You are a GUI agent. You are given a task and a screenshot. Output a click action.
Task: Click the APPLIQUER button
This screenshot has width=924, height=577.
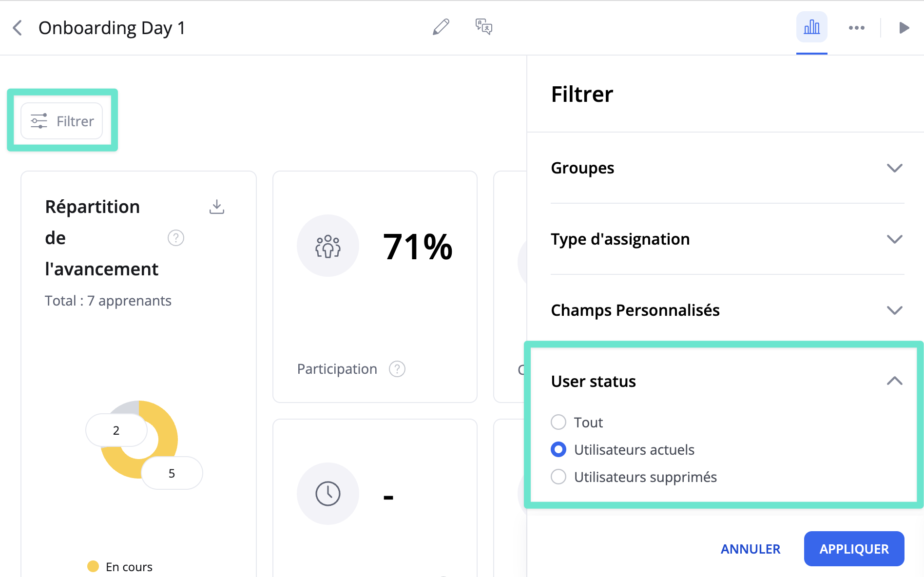click(x=854, y=549)
